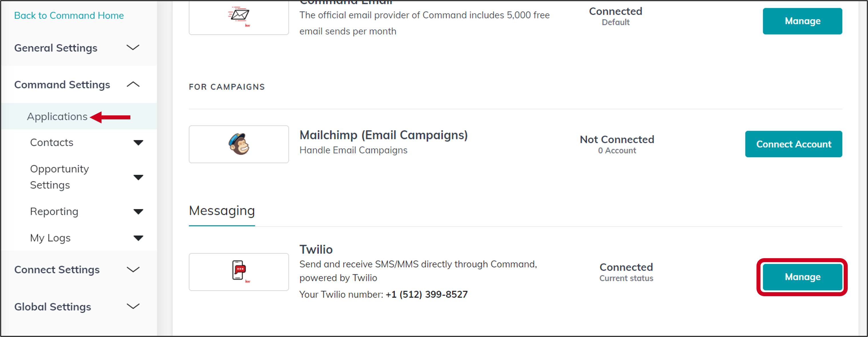Click the Twilio SMS phone icon

click(238, 271)
